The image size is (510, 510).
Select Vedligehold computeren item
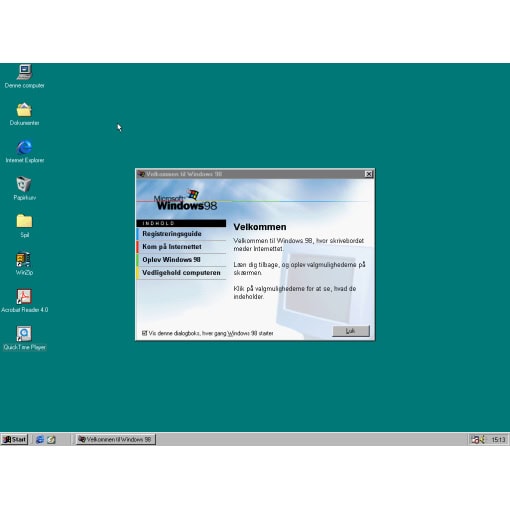[x=181, y=273]
